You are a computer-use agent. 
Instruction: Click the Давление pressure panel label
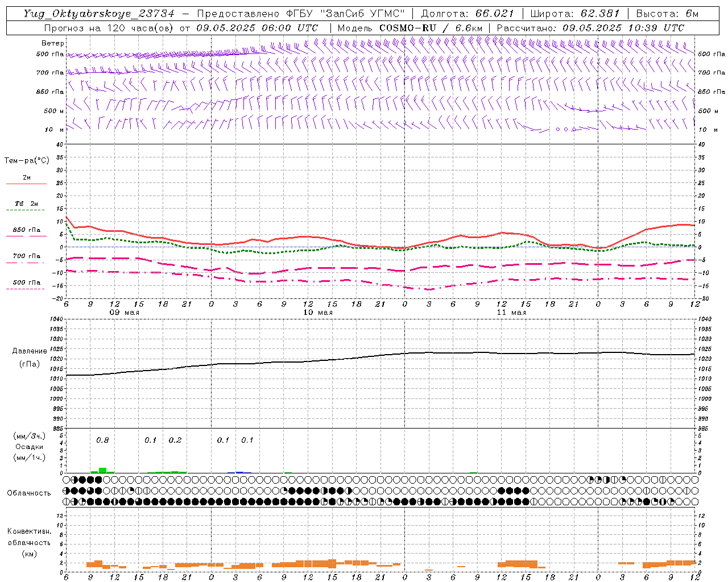pyautogui.click(x=30, y=351)
